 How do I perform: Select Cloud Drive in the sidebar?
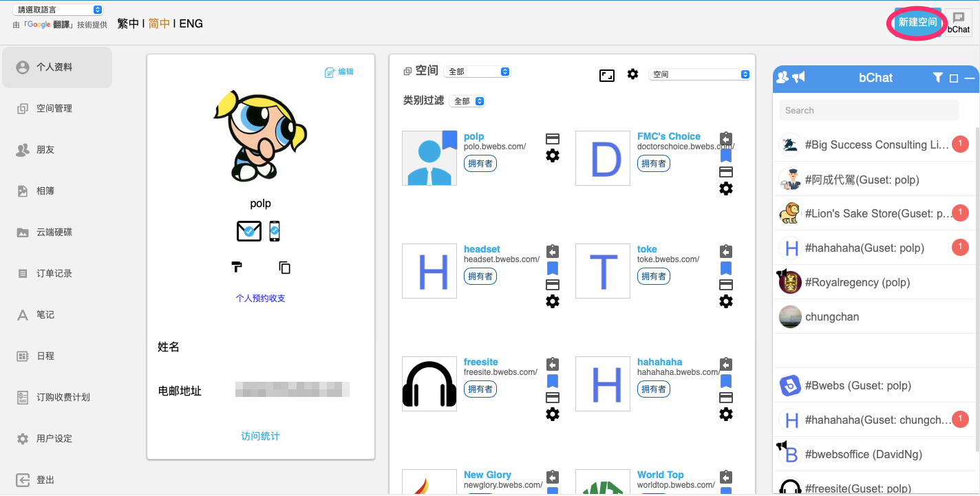(54, 232)
